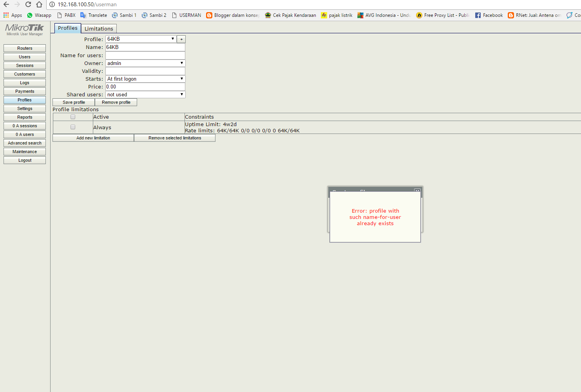The width and height of the screenshot is (581, 392).
Task: Click Add new limitation button
Action: [93, 138]
